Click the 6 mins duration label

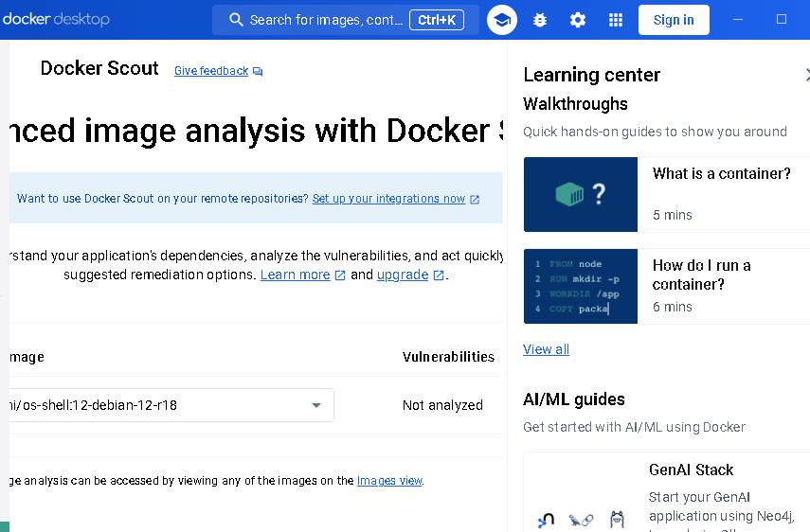pos(672,307)
